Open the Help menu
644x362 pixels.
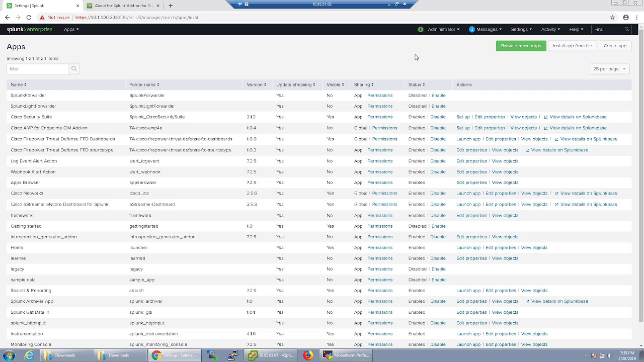coord(576,29)
